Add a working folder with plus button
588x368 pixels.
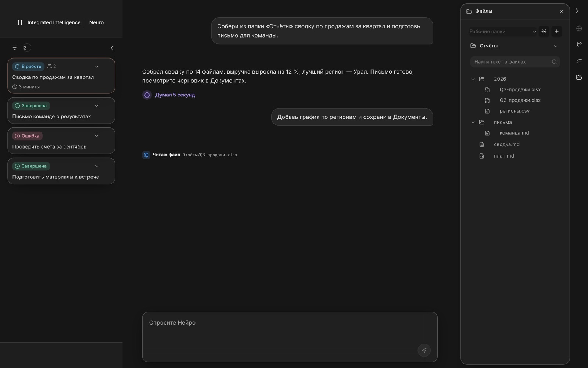pos(556,32)
